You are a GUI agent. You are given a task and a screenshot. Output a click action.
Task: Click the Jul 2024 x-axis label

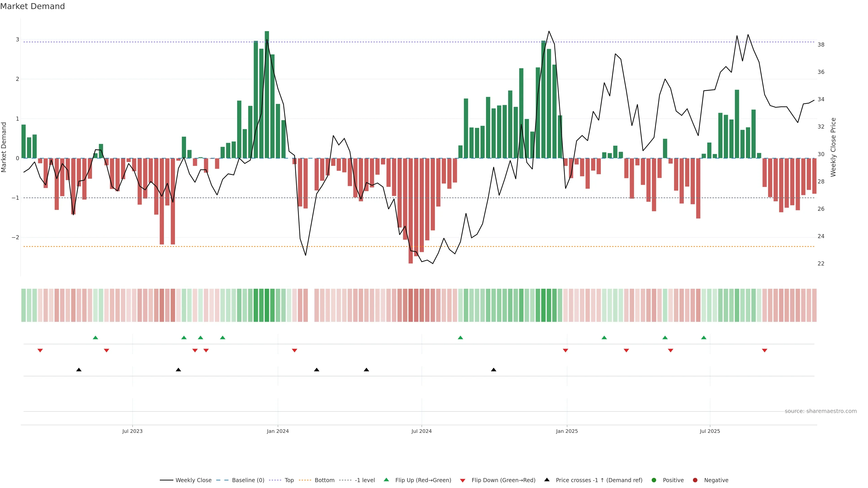pos(421,431)
